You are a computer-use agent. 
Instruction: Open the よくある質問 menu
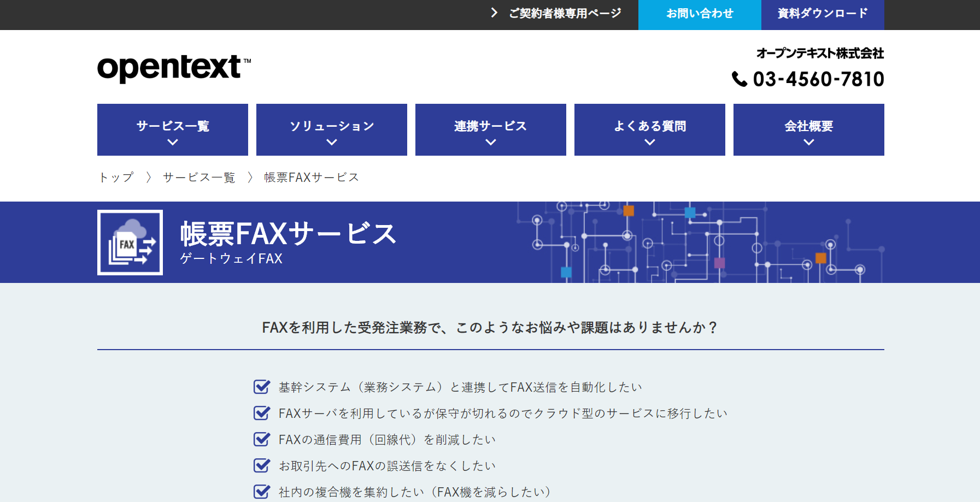click(650, 129)
